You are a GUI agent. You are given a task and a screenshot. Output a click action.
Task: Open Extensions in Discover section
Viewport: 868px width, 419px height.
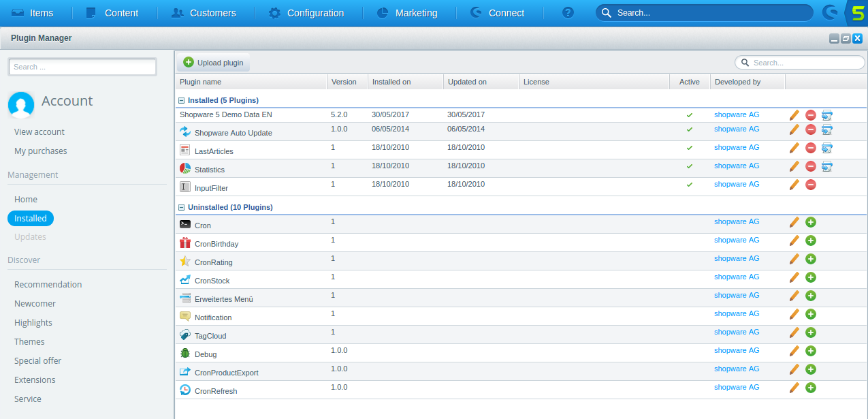point(35,380)
